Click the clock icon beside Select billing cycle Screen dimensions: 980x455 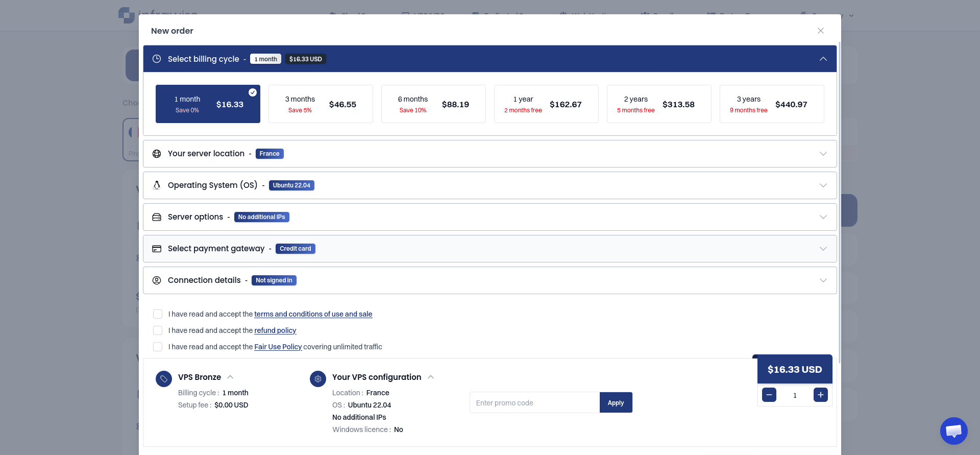pos(157,59)
